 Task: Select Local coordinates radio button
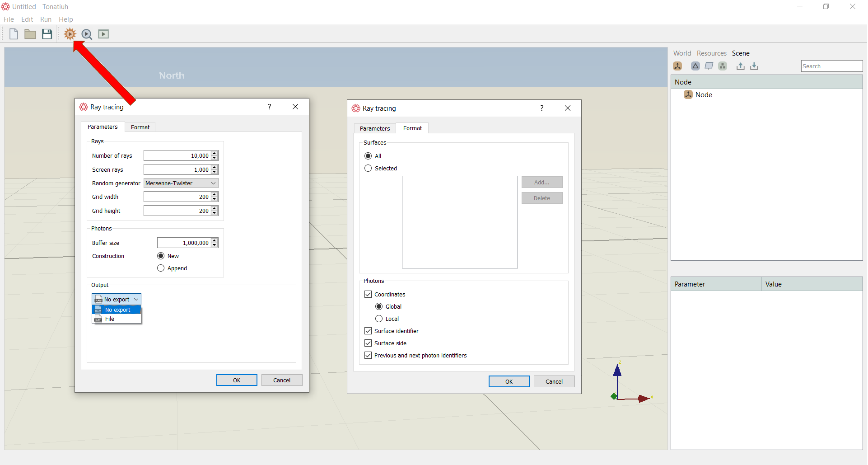pos(379,319)
